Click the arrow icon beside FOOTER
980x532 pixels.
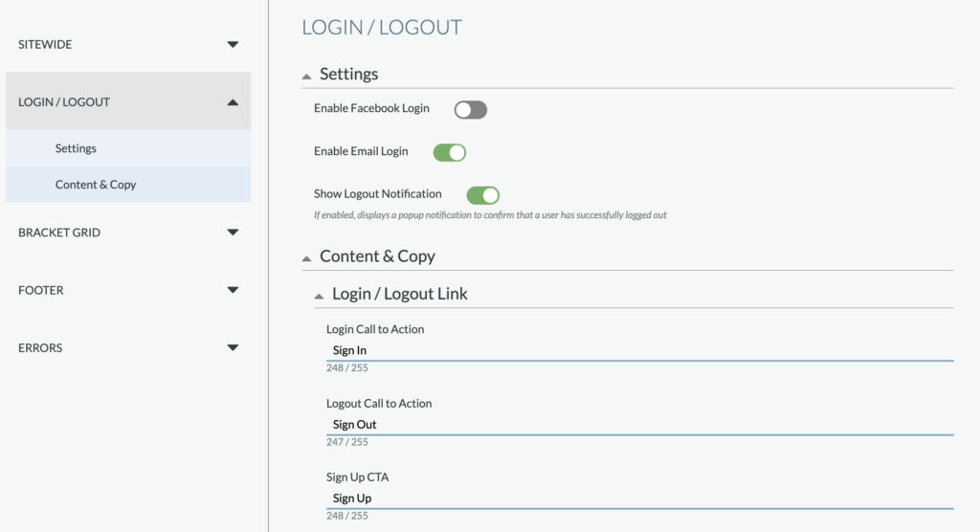(x=233, y=290)
